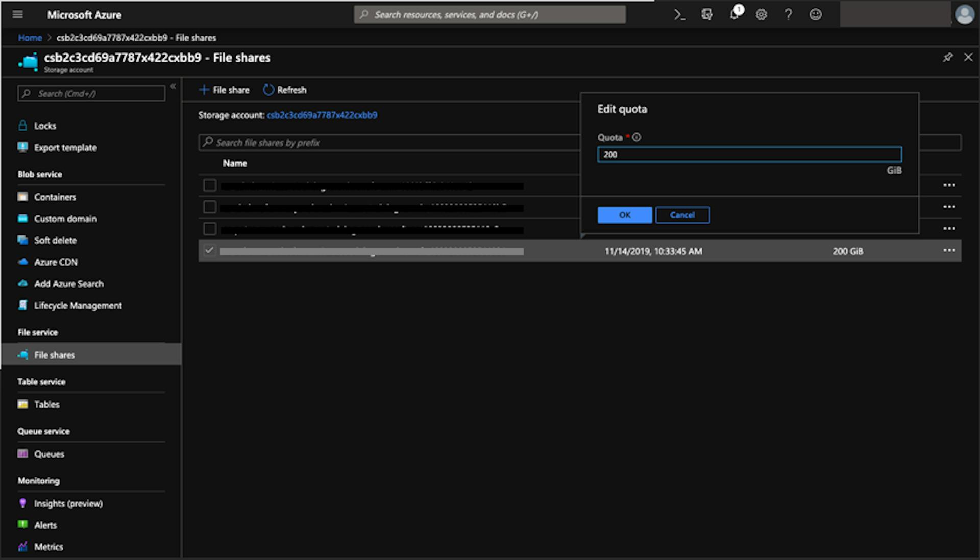This screenshot has width=980, height=560.
Task: Open ellipsis menu for selected share
Action: click(949, 251)
